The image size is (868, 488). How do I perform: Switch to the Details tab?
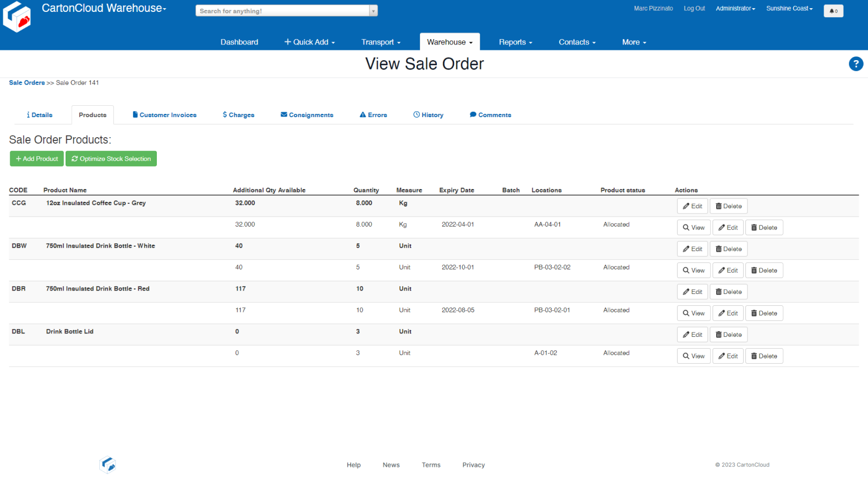(40, 115)
